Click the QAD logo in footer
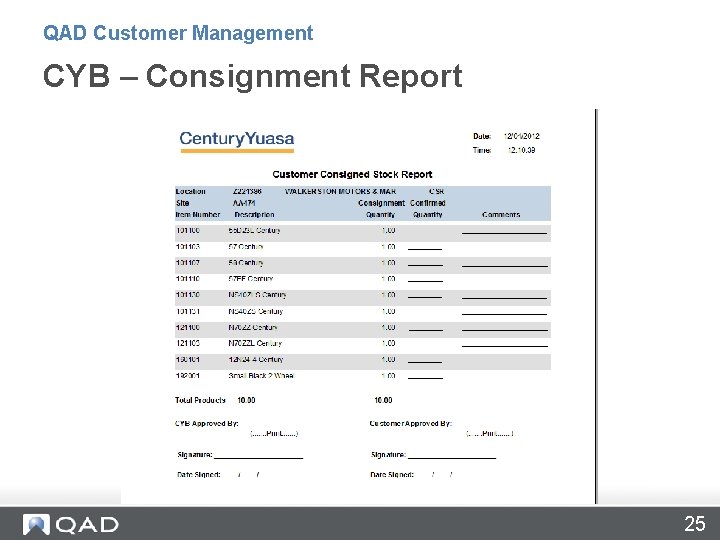The width and height of the screenshot is (720, 540). [71, 524]
